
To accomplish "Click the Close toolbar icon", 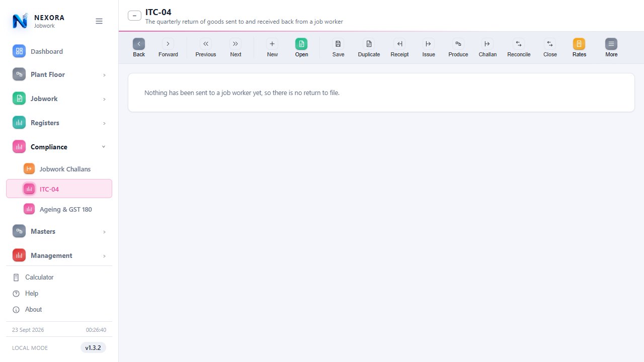I will point(550,44).
